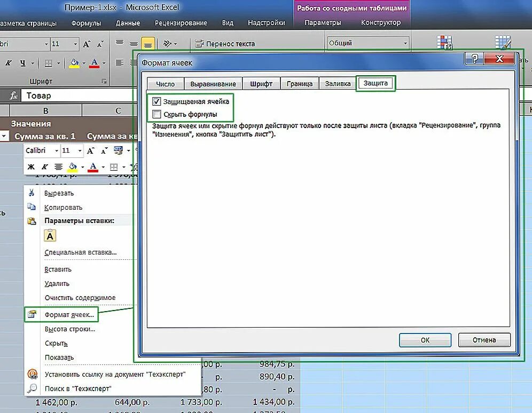The image size is (532, 413).
Task: Open the Формулы ribbon tab
Action: (86, 23)
